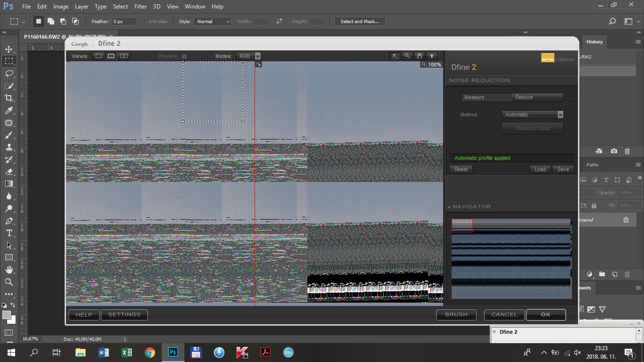The width and height of the screenshot is (644, 362).
Task: Select the Crop tool
Action: [x=9, y=98]
